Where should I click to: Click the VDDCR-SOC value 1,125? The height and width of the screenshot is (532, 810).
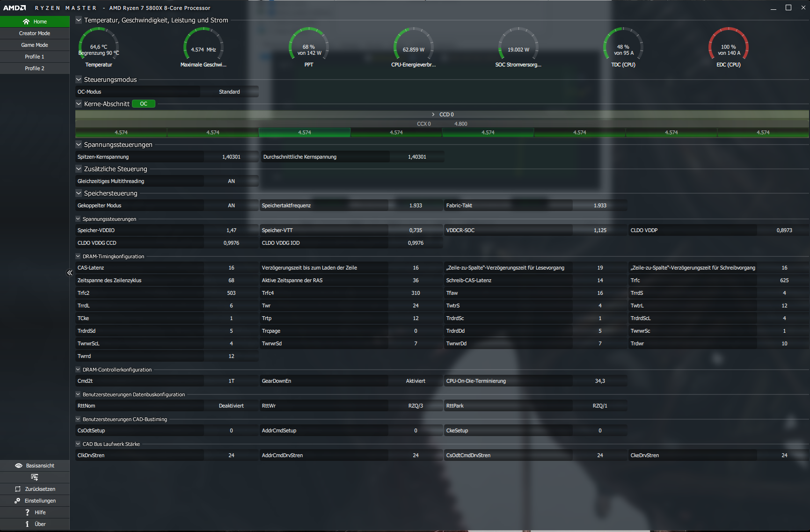coord(600,230)
